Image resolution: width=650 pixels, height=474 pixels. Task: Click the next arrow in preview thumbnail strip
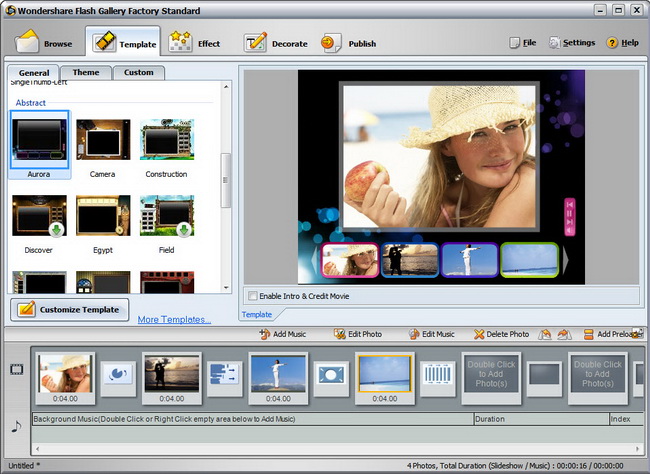(x=566, y=260)
